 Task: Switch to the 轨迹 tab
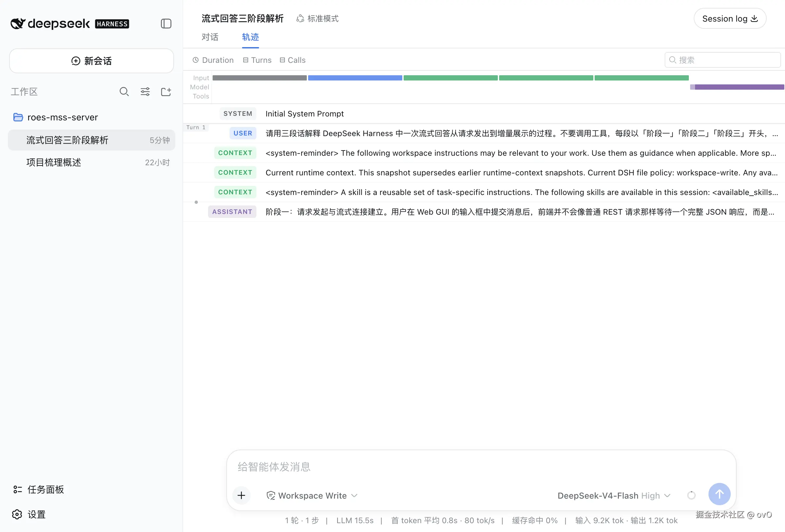250,37
